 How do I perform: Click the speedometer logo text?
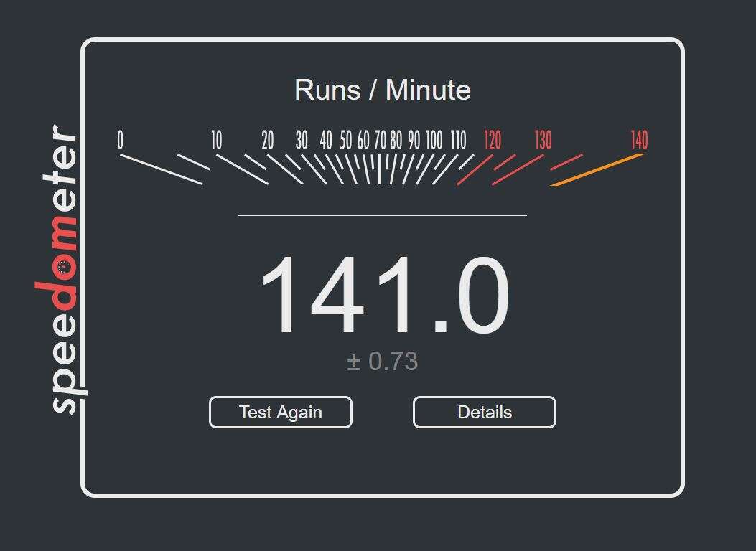click(63, 269)
